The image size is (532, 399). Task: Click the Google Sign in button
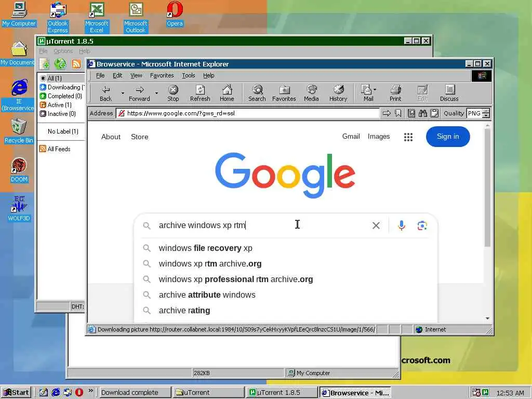click(448, 137)
